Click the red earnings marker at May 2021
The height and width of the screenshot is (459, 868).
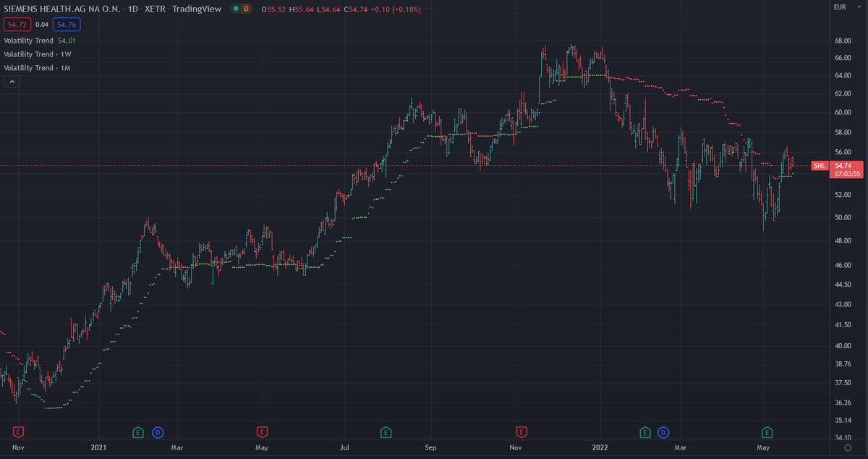click(x=262, y=432)
